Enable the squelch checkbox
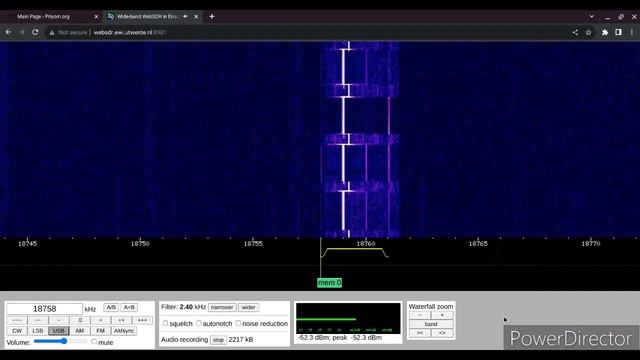The width and height of the screenshot is (640, 360). (165, 323)
